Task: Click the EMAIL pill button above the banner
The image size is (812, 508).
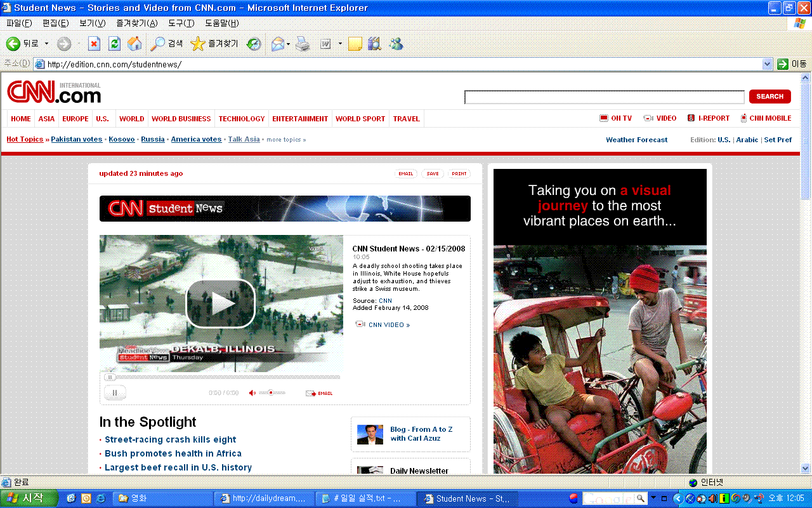Action: (406, 173)
